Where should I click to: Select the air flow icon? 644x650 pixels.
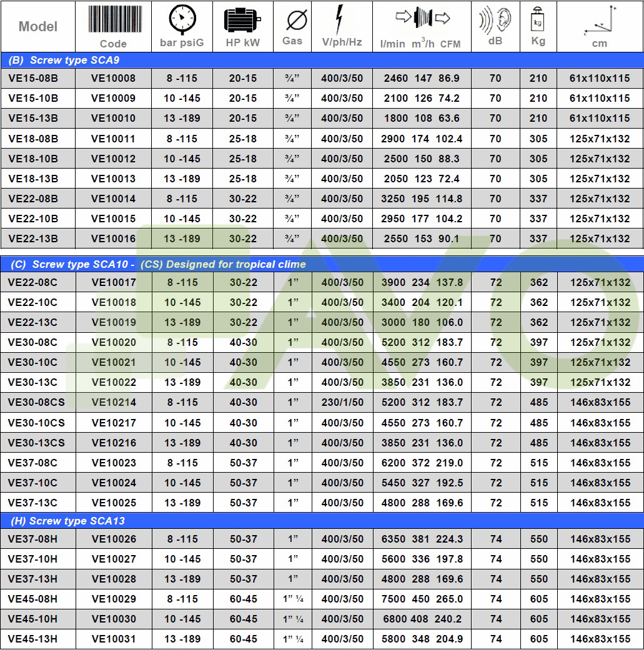click(422, 19)
